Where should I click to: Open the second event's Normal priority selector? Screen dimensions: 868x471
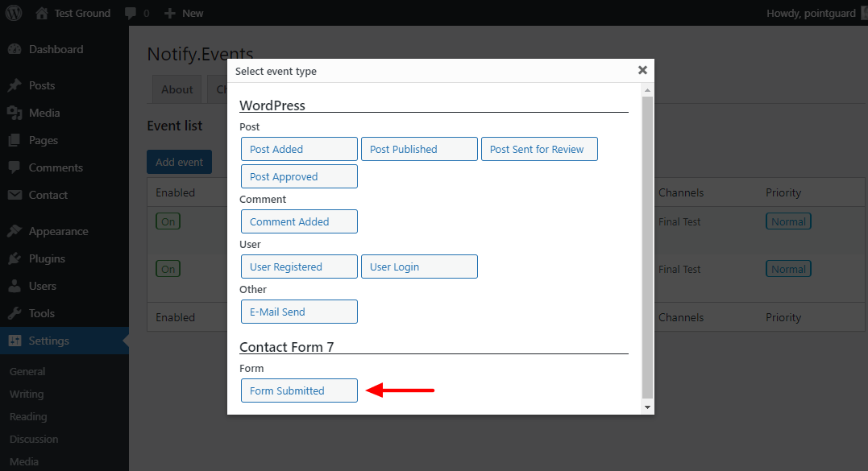tap(788, 269)
